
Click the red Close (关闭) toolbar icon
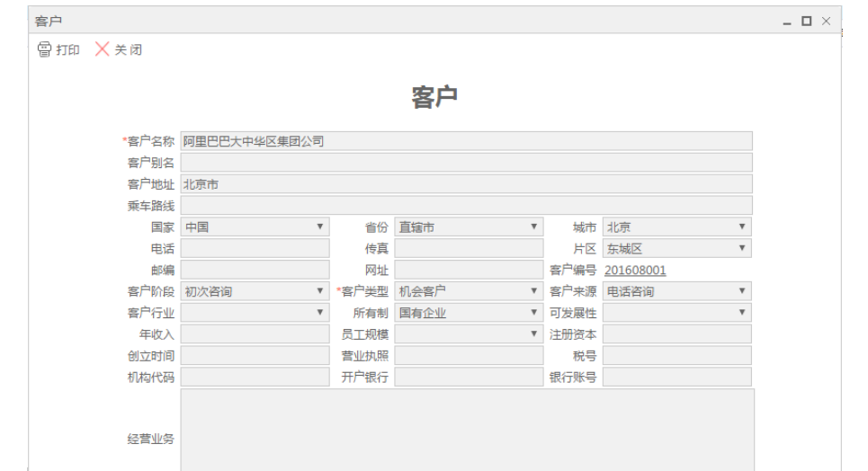(x=103, y=49)
